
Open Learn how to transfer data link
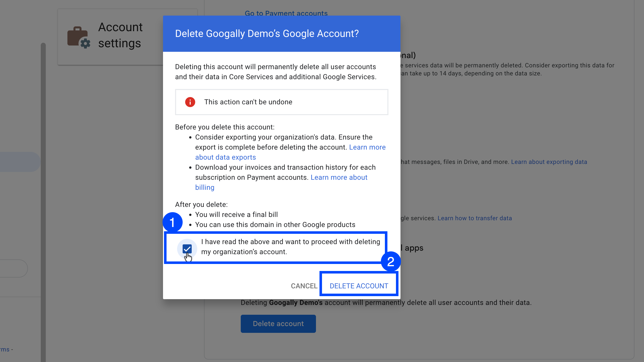click(x=474, y=218)
